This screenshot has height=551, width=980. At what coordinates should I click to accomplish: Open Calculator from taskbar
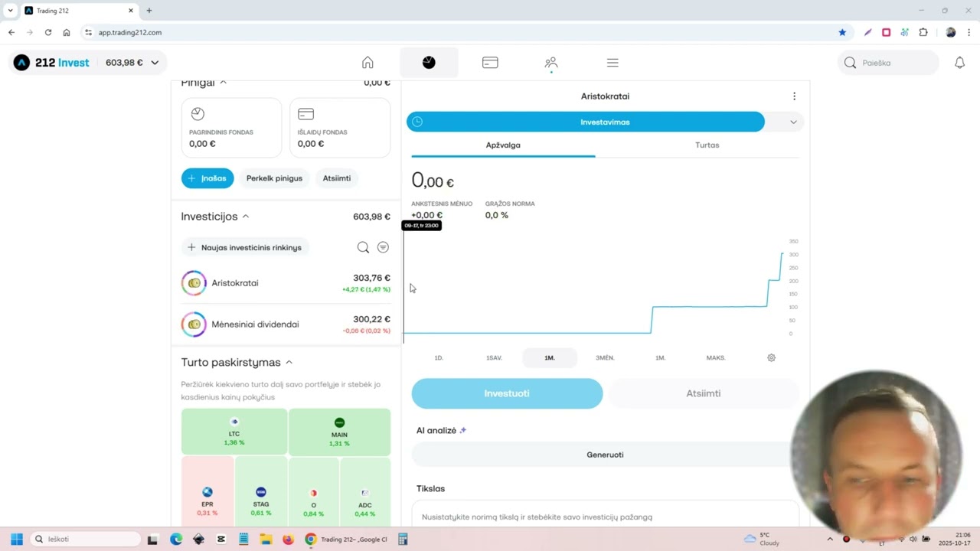(403, 539)
